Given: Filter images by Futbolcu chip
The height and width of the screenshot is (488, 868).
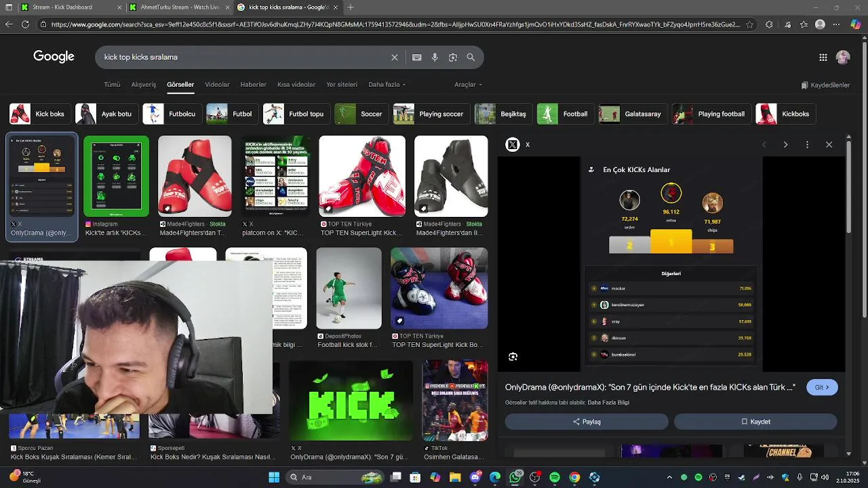Looking at the screenshot, I should coord(172,114).
